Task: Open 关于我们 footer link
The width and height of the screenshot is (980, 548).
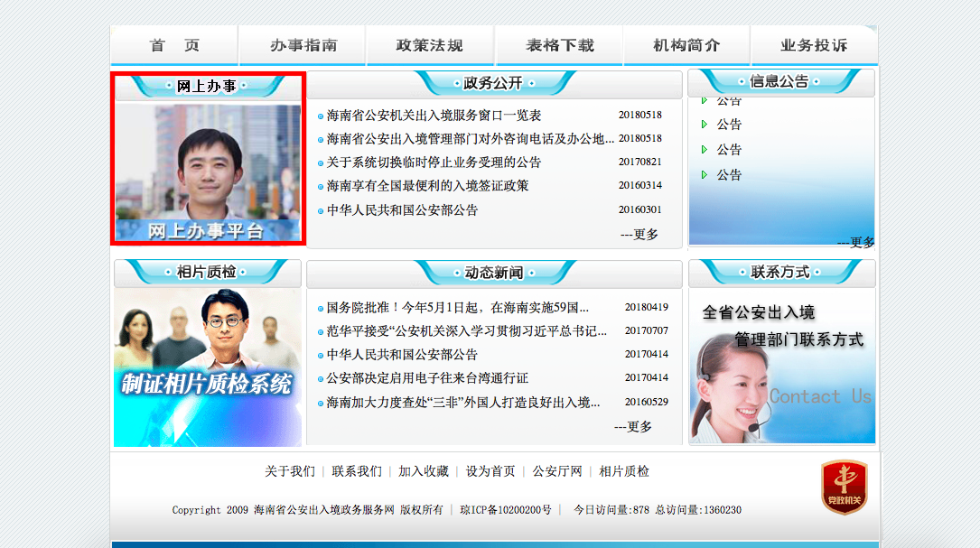Action: [x=290, y=471]
